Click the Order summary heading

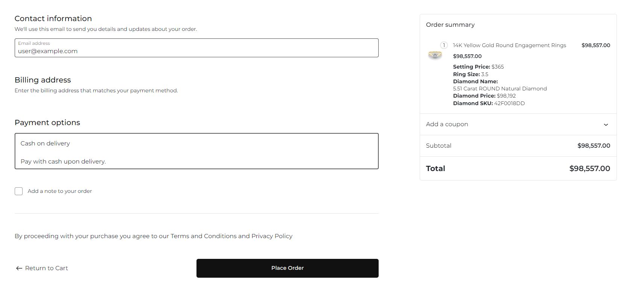pyautogui.click(x=450, y=25)
